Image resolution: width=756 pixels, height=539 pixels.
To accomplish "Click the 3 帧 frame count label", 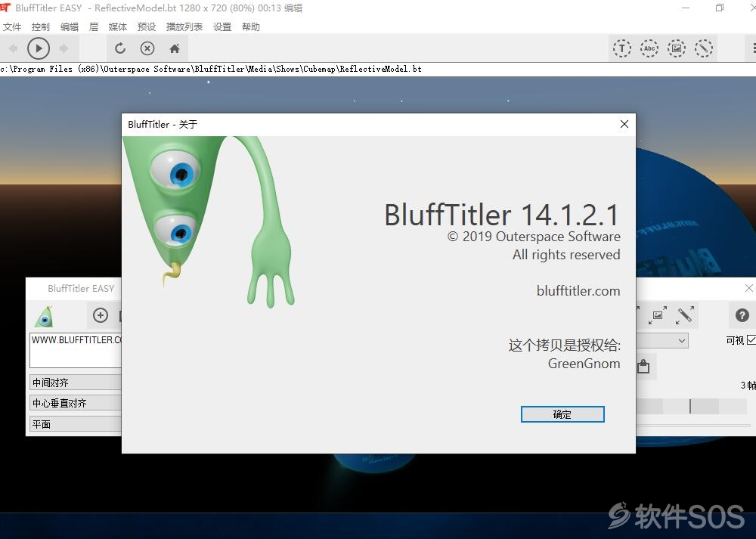I will pos(748,386).
